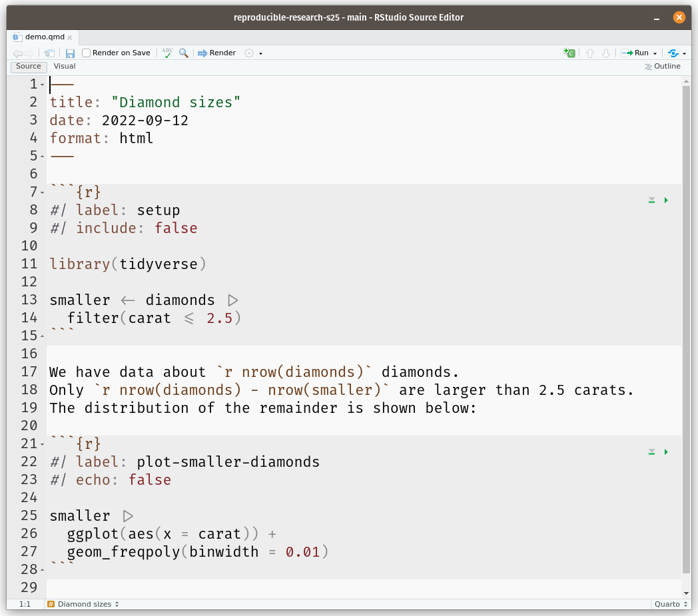Run all chunks above plot-smaller-diamonds chunk

pos(651,452)
